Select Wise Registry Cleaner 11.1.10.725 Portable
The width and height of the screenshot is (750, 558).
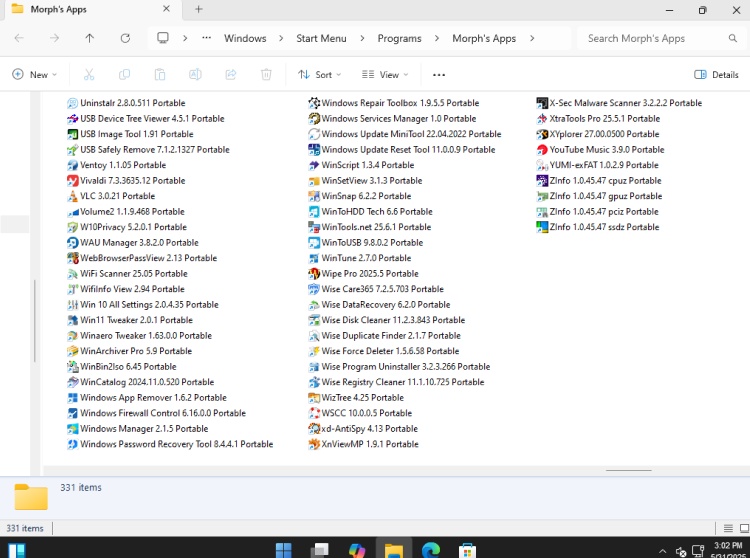[397, 382]
